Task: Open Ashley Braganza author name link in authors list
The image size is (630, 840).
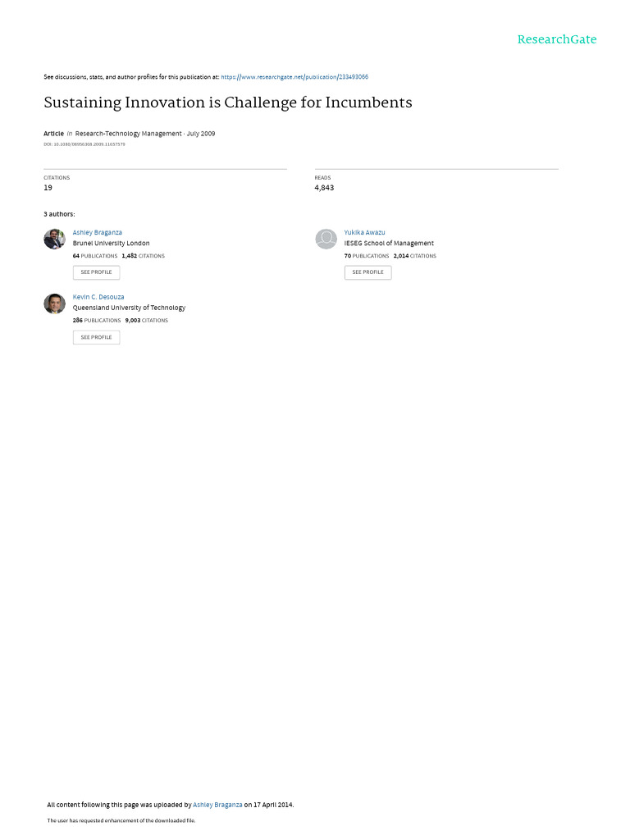Action: coord(98,232)
